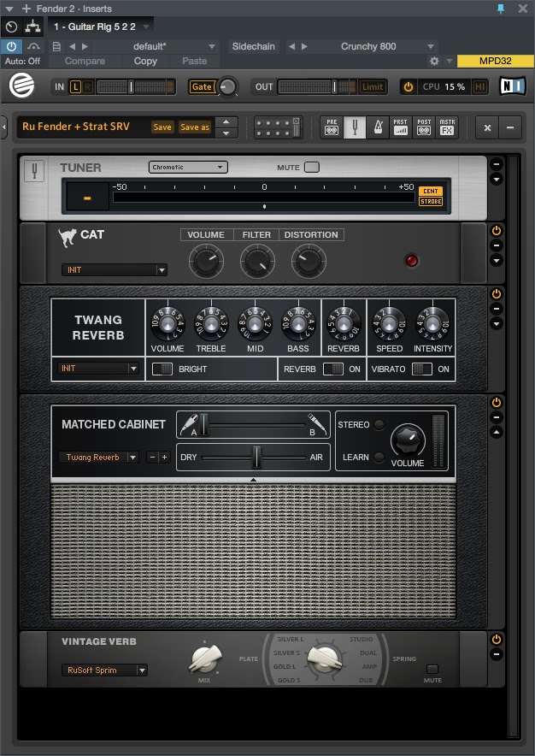The width and height of the screenshot is (535, 756).
Task: Click the Vintage Verb MIX knob
Action: click(204, 659)
